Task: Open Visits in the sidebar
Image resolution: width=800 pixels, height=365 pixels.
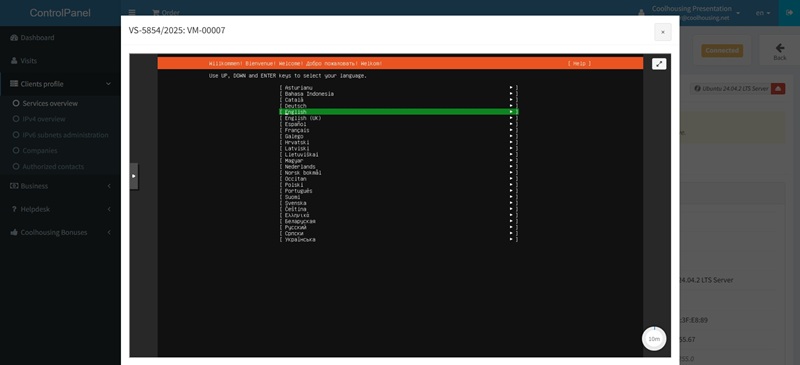Action: 60,61
